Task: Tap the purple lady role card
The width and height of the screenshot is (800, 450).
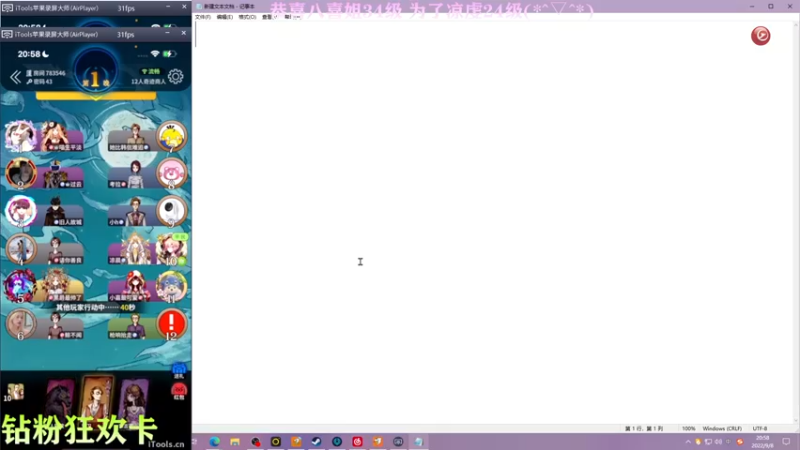Action: (134, 399)
